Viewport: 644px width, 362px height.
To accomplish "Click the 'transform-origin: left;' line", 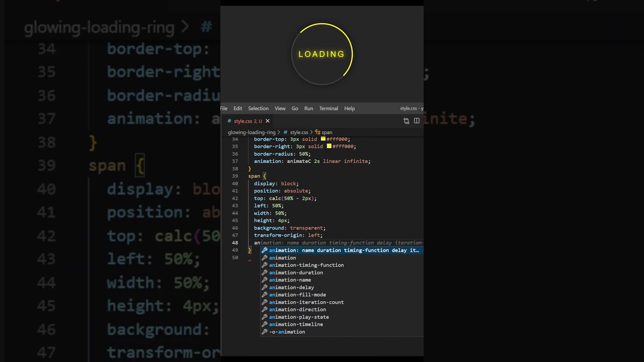I will coord(288,235).
